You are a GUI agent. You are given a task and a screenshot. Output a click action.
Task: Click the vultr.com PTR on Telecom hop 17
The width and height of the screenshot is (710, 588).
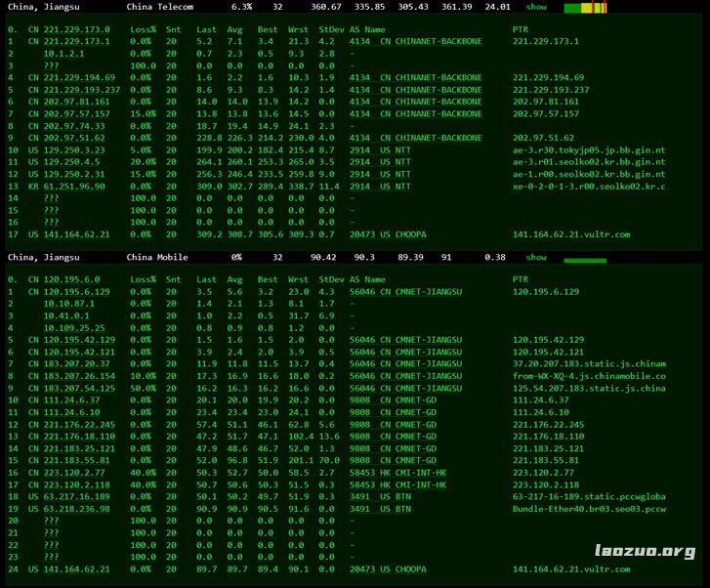click(570, 234)
